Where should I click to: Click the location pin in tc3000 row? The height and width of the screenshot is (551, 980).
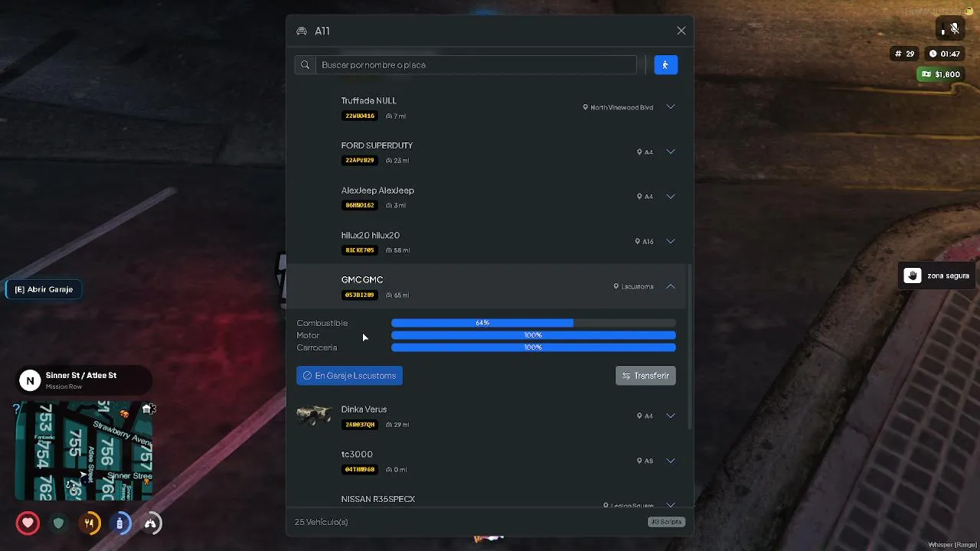click(639, 461)
